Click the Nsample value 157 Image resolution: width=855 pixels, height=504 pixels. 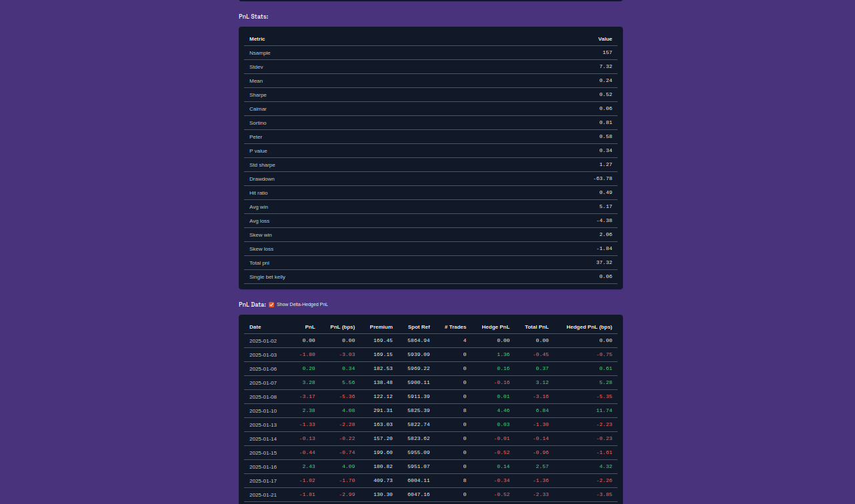click(x=608, y=53)
